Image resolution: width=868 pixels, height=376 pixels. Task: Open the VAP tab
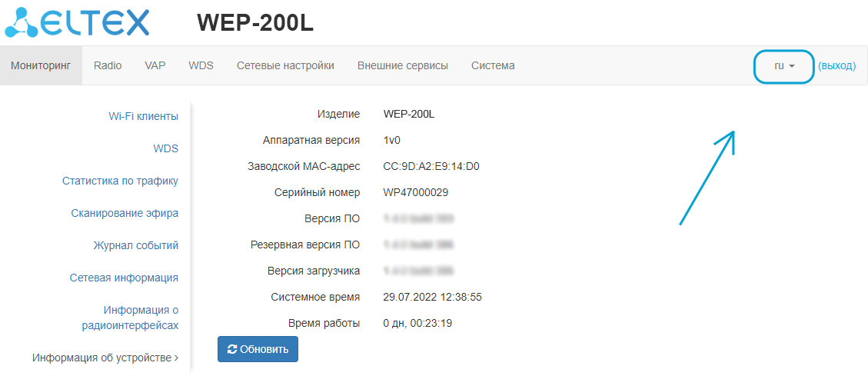point(155,65)
